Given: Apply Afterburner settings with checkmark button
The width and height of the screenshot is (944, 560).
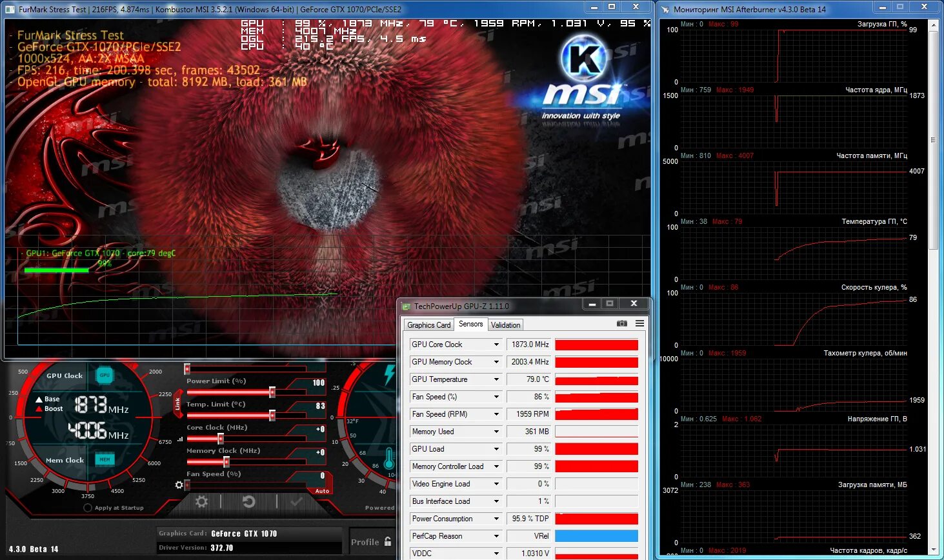Looking at the screenshot, I should 297,501.
